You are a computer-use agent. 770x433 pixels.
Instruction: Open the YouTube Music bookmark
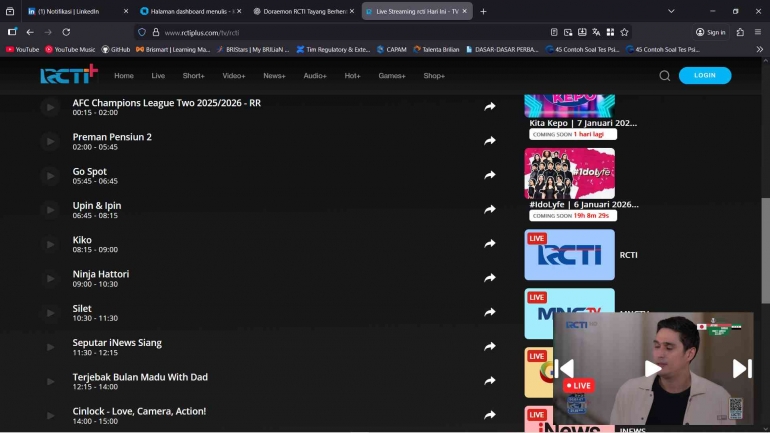(70, 50)
